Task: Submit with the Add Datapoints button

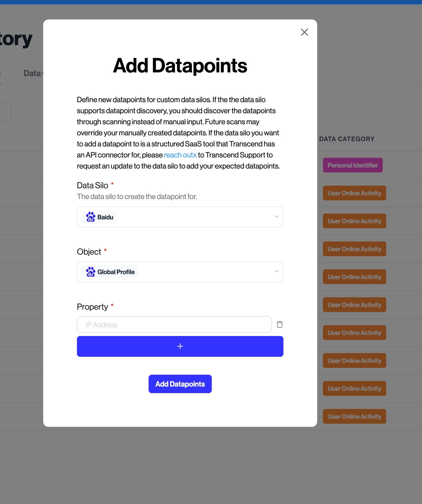Action: [x=180, y=384]
